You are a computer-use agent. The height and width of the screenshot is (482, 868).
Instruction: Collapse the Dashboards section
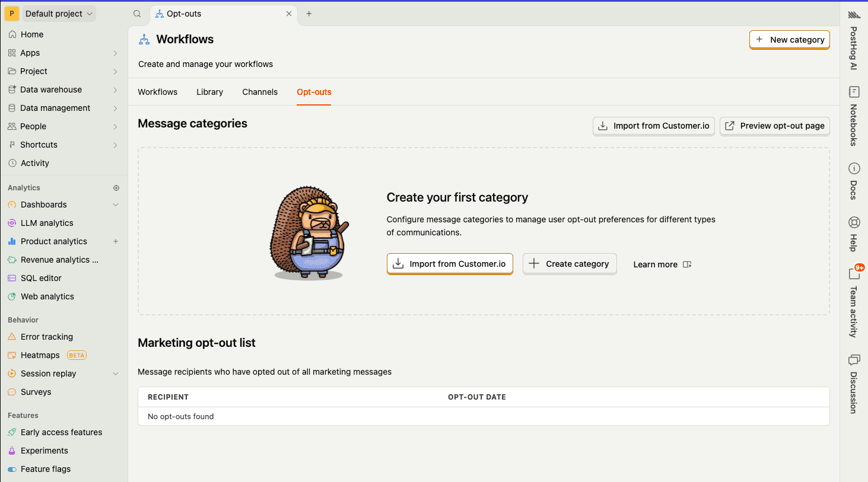[x=115, y=205]
